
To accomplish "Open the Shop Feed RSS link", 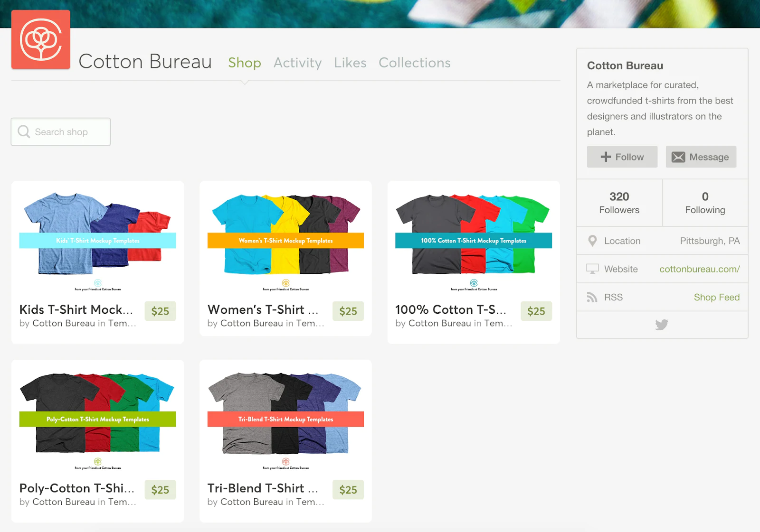I will 717,297.
